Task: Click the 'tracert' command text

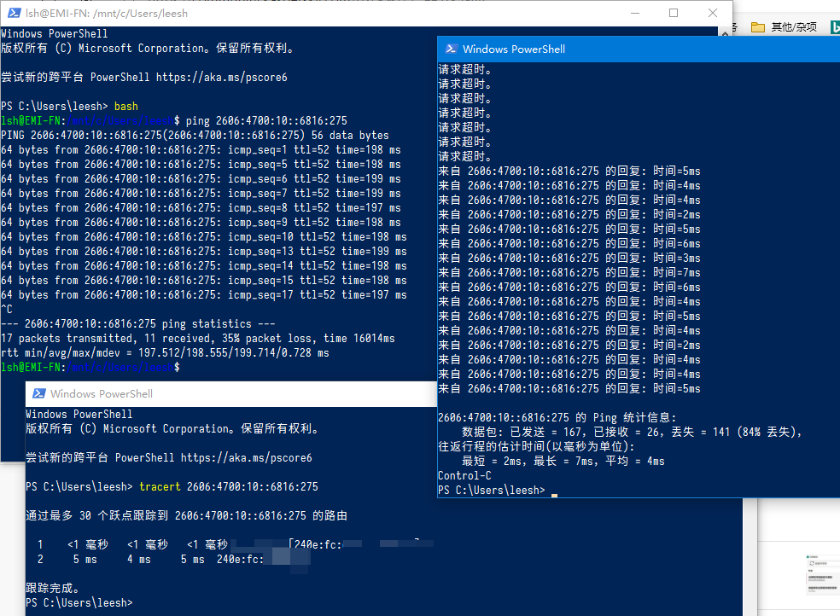Action: [160, 486]
